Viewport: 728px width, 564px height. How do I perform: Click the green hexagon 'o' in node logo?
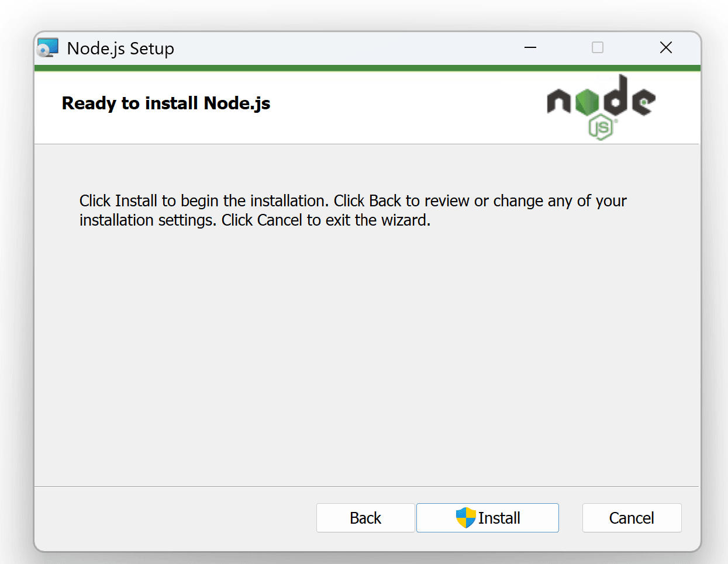point(586,103)
